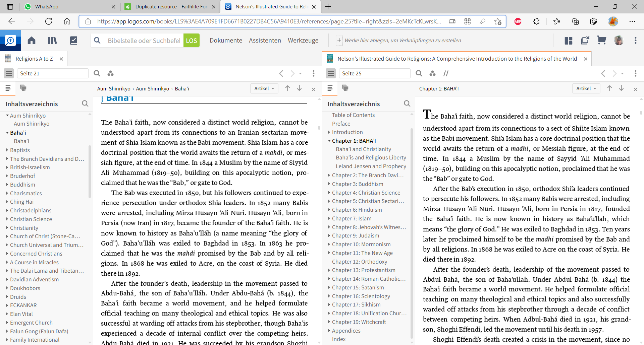Open the Table of Contents entry
Image resolution: width=644 pixels, height=345 pixels.
354,115
